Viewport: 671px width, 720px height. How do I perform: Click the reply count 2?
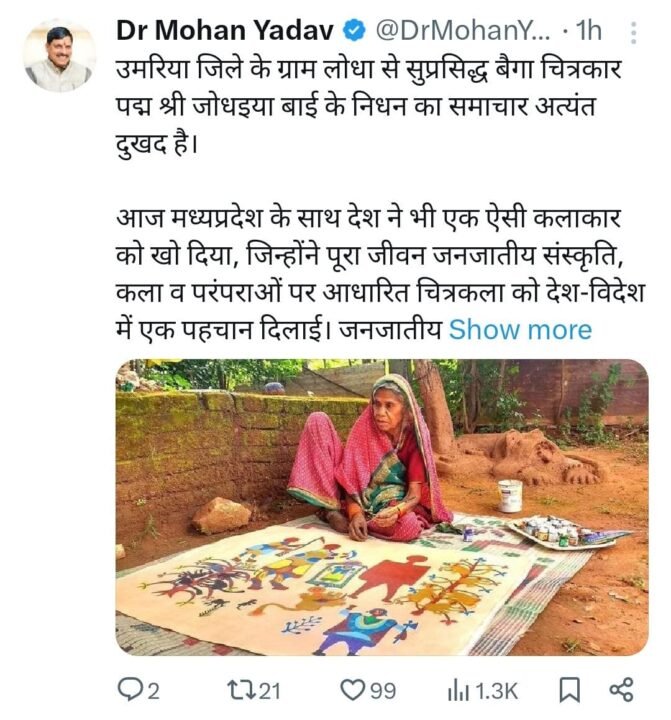click(x=153, y=691)
